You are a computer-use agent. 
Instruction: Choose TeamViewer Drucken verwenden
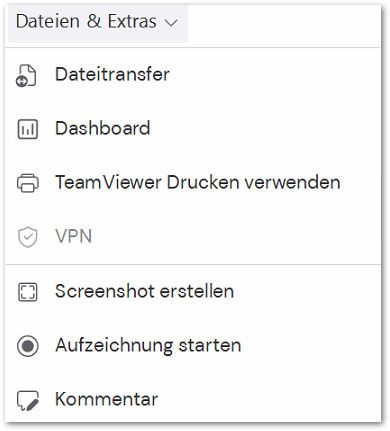(193, 183)
